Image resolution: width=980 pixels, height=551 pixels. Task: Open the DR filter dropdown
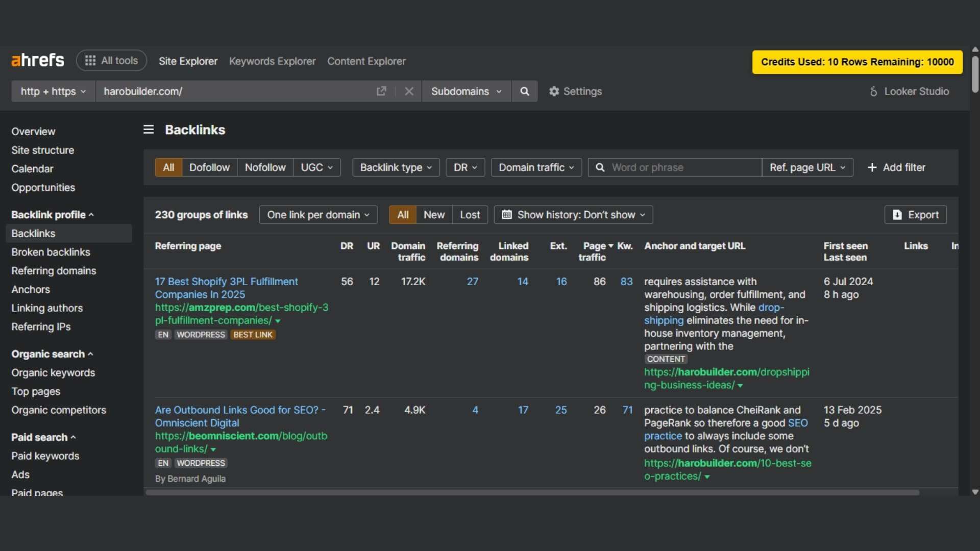(465, 167)
